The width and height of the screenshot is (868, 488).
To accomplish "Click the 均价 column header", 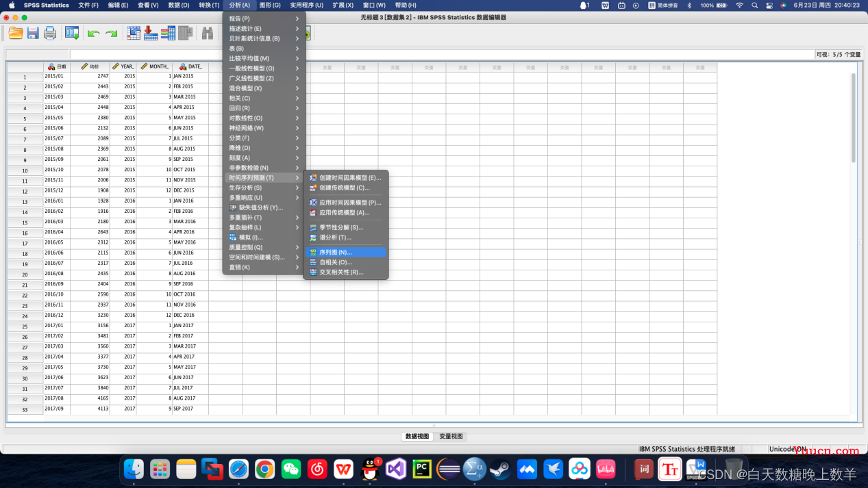I will coord(90,67).
